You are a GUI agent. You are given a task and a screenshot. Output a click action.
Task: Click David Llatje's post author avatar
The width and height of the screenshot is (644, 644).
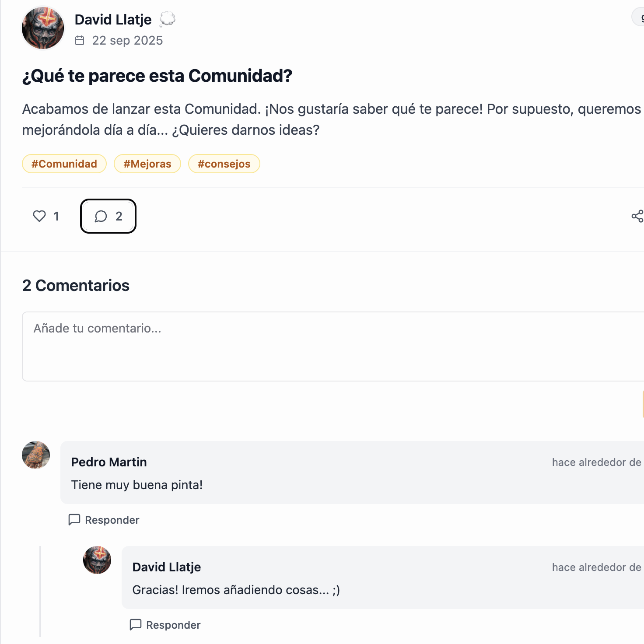coord(43,28)
